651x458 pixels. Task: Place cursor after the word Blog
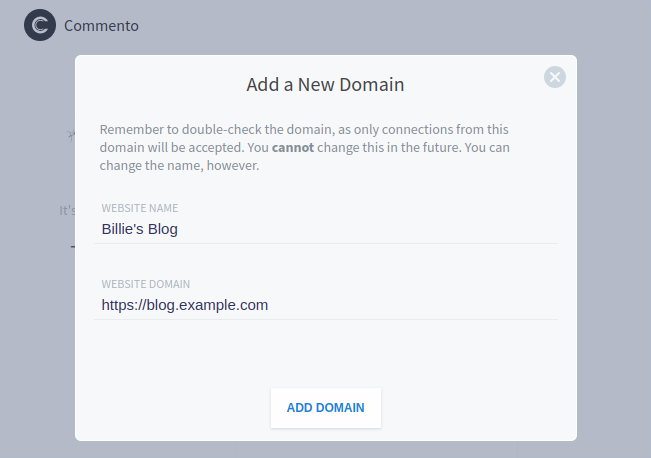[x=178, y=229]
